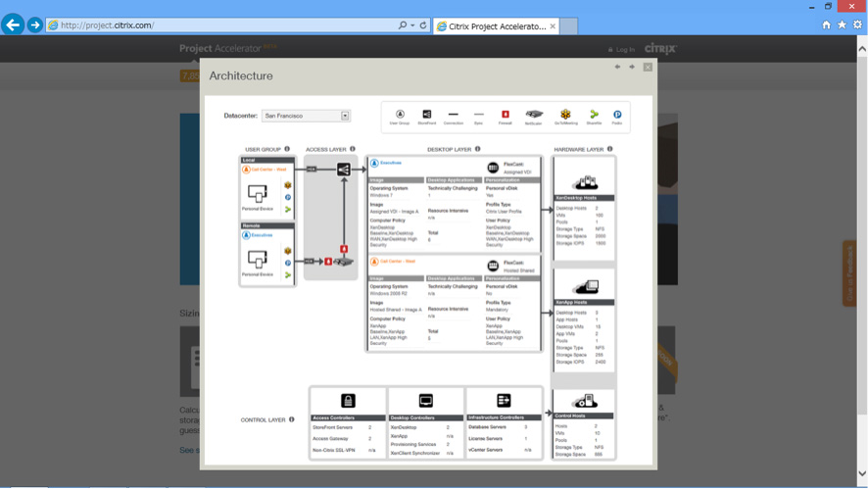
Task: Click the NetScaler appliance in Access Layer
Action: click(343, 262)
